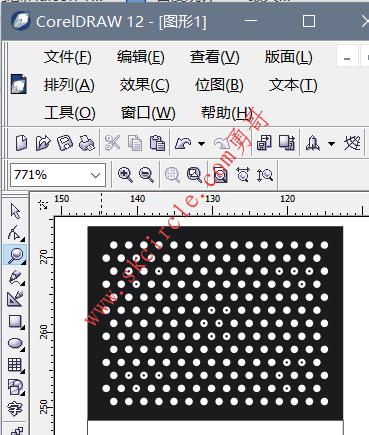
Task: Open the 文件(F) menu
Action: (68, 57)
